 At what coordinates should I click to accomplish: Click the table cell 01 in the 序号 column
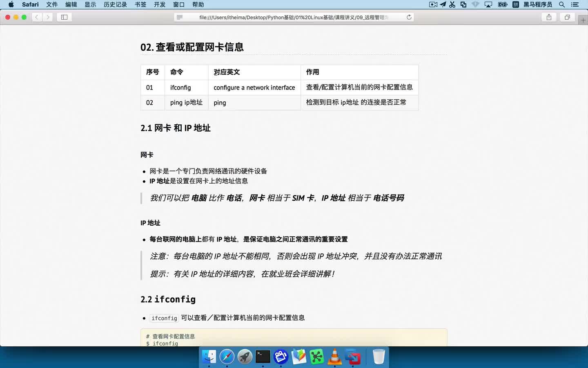[153, 88]
